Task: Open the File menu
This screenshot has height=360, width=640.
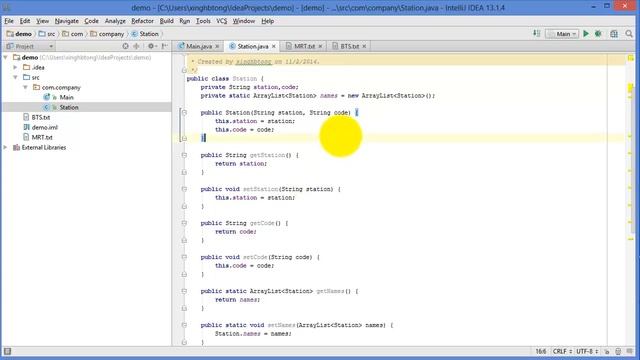Action: click(x=9, y=21)
